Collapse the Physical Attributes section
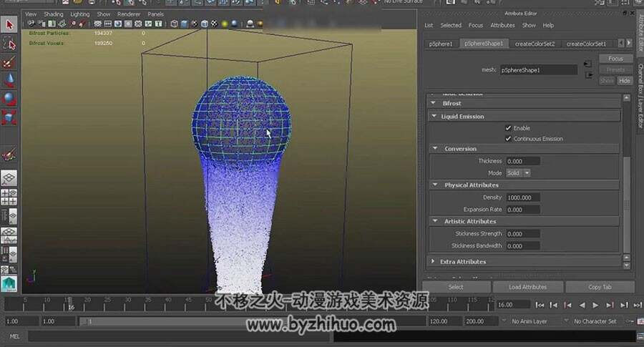 pos(435,185)
